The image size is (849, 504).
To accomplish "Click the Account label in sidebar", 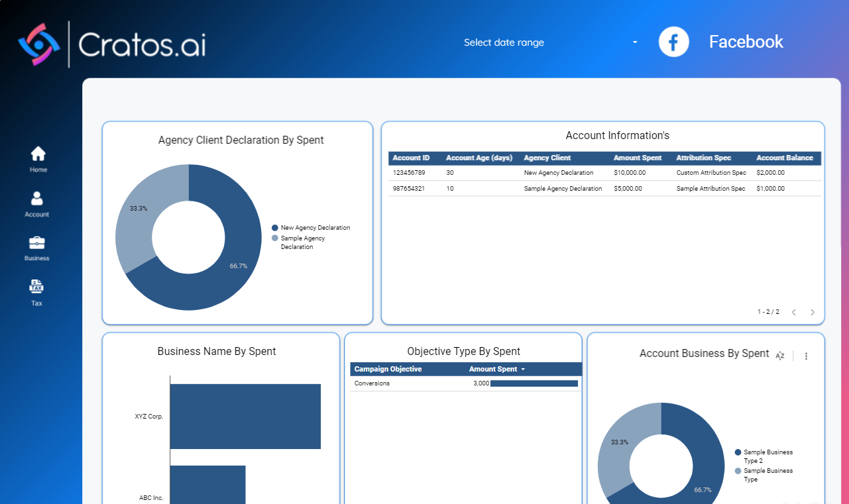I will coord(37,215).
